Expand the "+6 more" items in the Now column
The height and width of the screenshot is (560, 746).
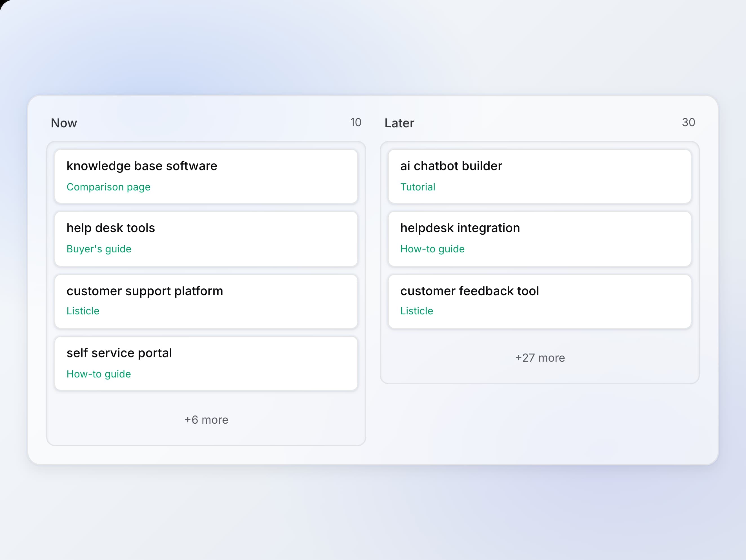(207, 419)
